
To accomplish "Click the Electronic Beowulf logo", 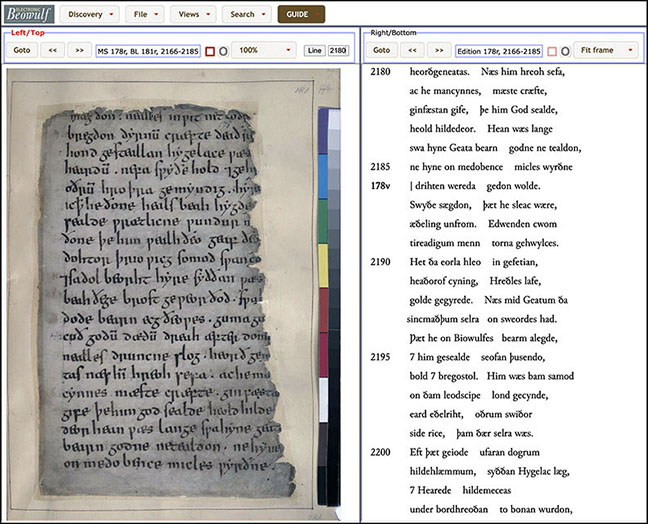I will (x=29, y=14).
